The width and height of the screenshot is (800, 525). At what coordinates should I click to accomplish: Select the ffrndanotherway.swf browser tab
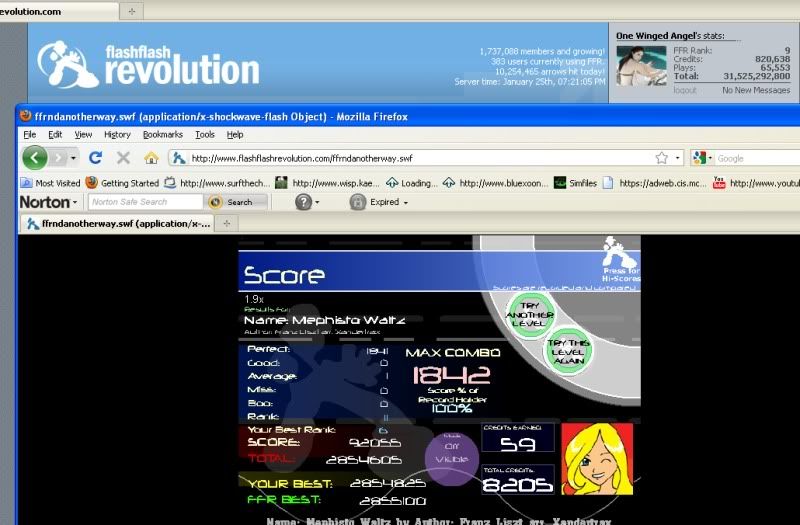[x=118, y=225]
